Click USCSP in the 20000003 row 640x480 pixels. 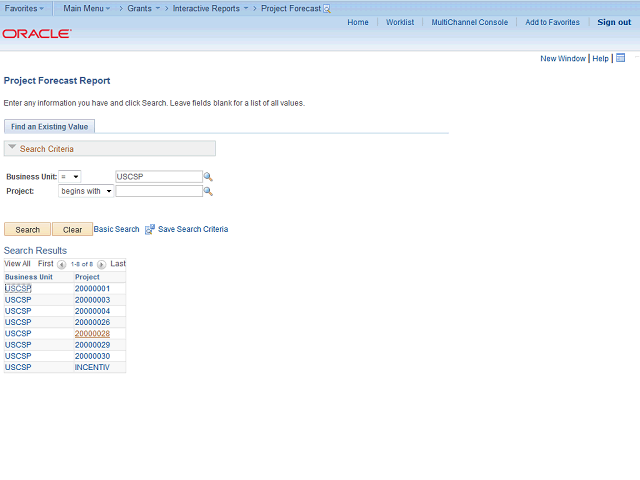pyautogui.click(x=18, y=300)
